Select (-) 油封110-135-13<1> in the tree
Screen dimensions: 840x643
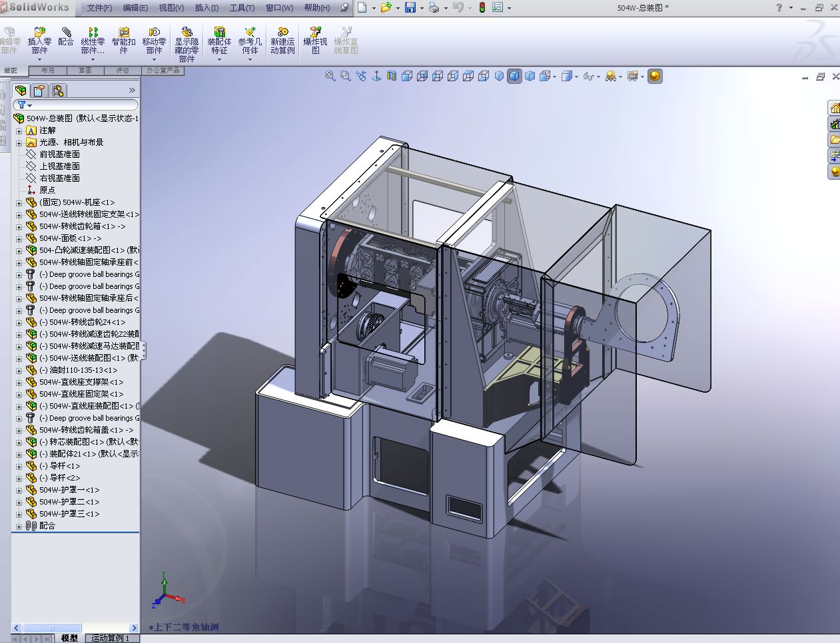click(78, 370)
